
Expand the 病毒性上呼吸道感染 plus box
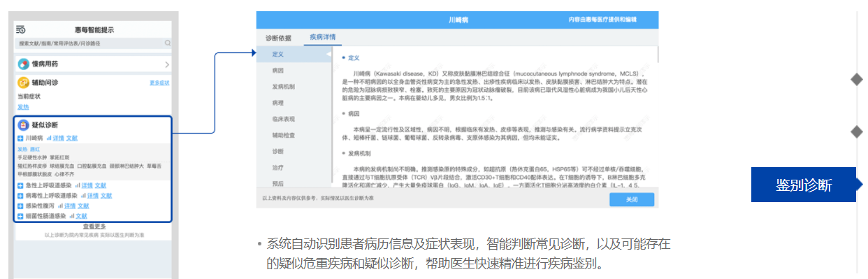point(20,196)
